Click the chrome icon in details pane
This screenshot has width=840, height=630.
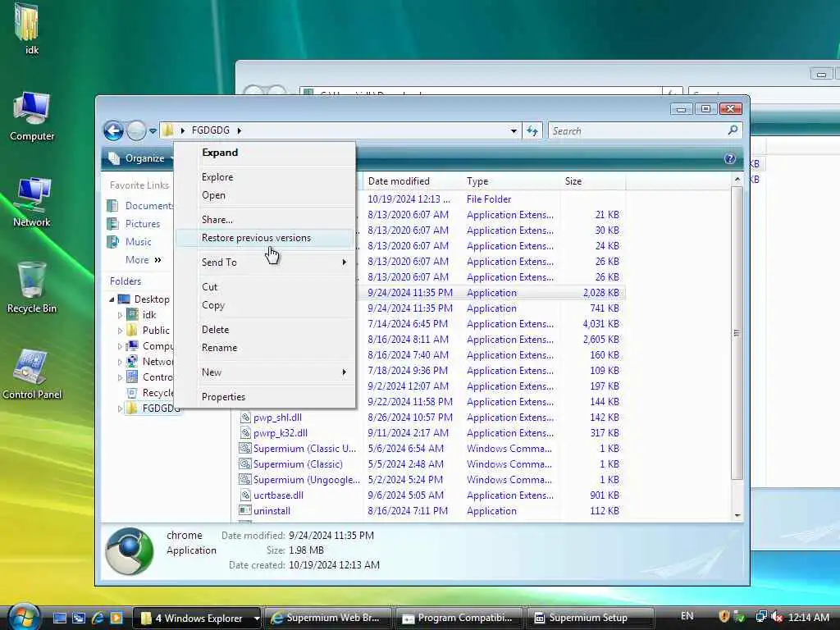130,551
